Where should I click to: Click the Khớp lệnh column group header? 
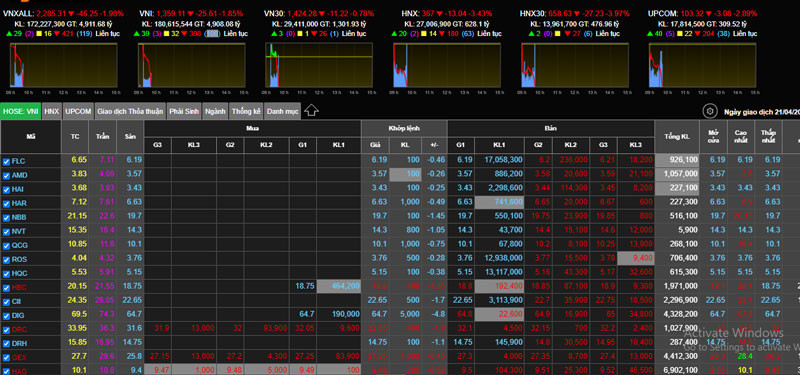coord(404,129)
